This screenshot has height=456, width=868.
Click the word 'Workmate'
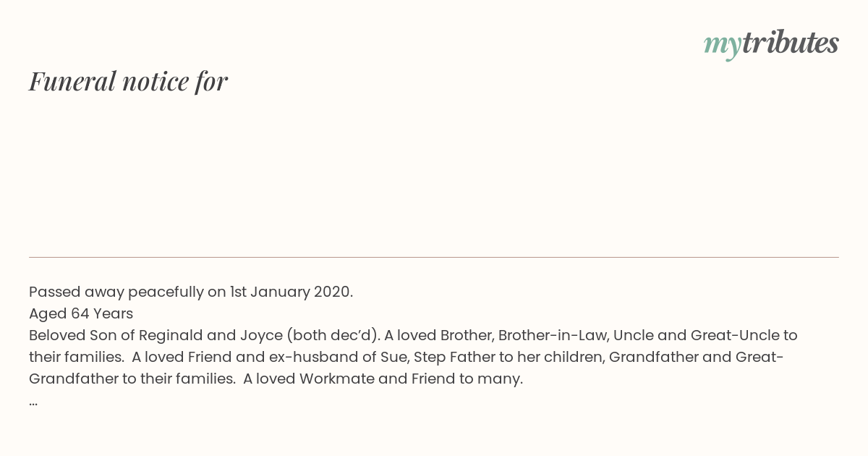pyautogui.click(x=335, y=379)
